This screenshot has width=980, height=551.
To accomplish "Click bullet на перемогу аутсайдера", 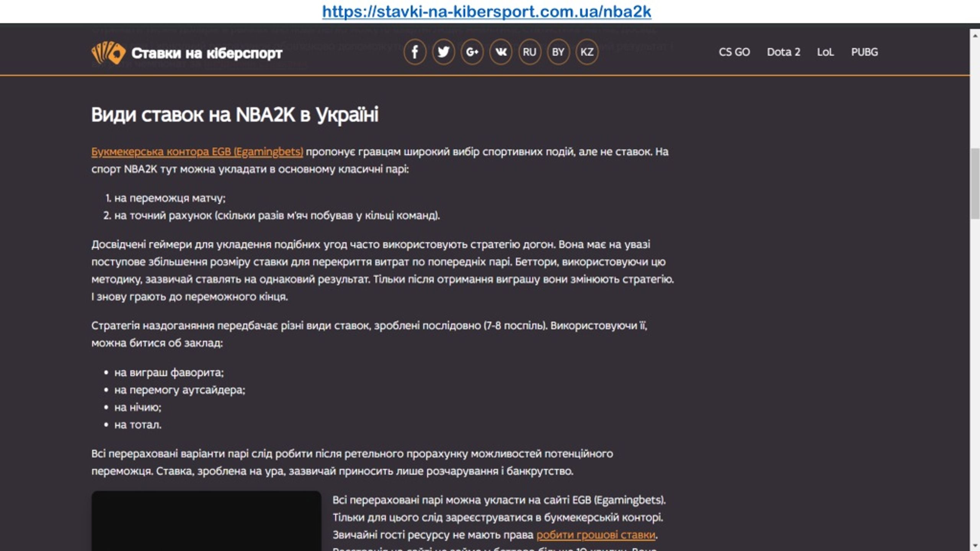I will pyautogui.click(x=180, y=390).
